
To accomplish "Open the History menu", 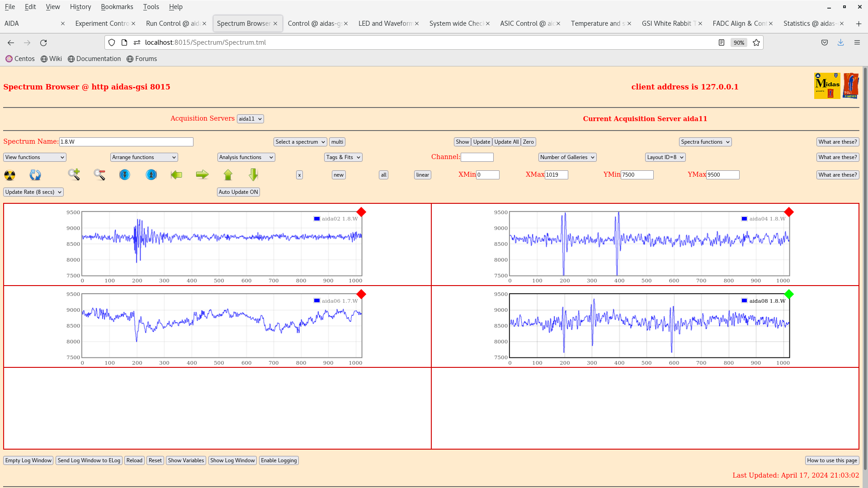I will [80, 7].
